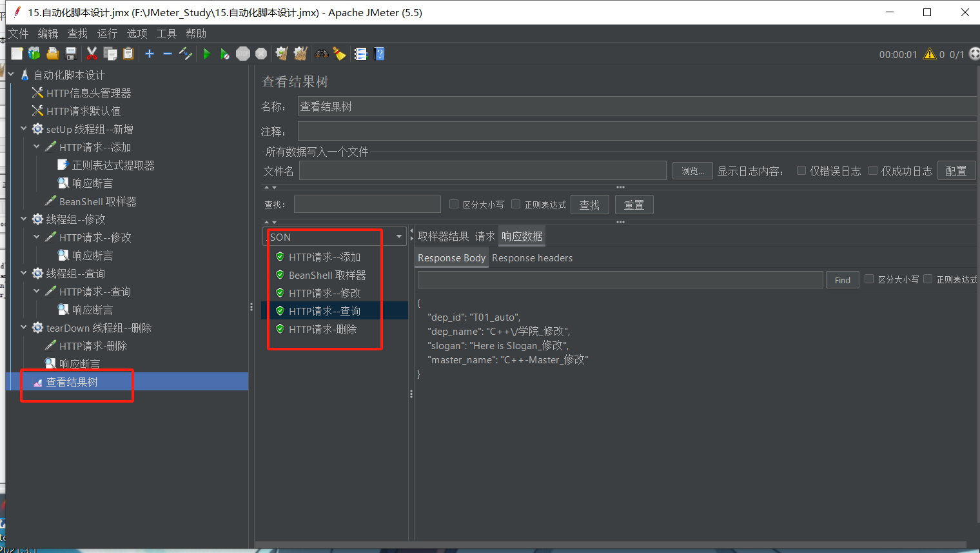Screen dimensions: 980x553
Task: Click the 注释 input field
Action: [638, 131]
